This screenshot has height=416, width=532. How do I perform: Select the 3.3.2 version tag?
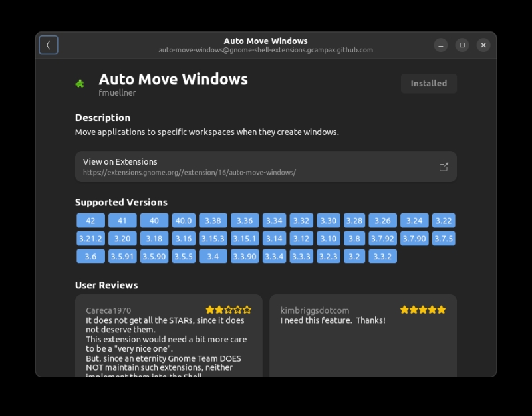pyautogui.click(x=382, y=257)
